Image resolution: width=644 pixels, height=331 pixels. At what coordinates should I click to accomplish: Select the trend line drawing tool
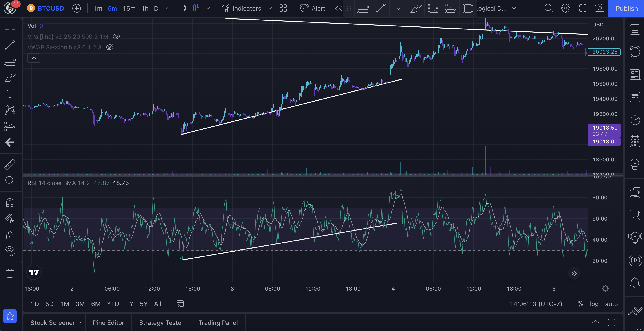[10, 45]
